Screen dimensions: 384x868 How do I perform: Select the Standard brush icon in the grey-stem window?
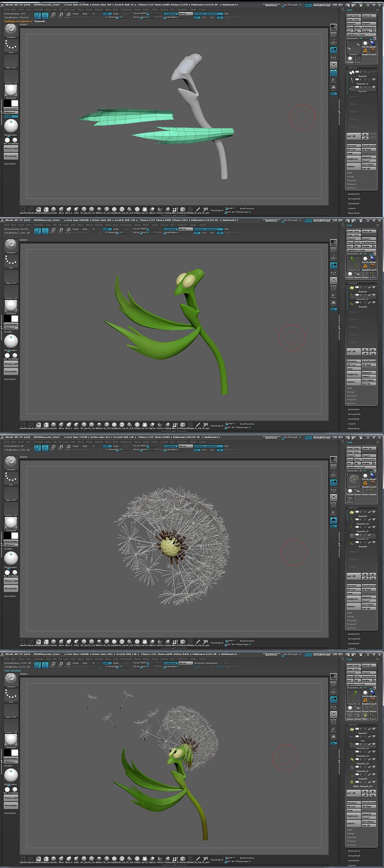point(11,31)
